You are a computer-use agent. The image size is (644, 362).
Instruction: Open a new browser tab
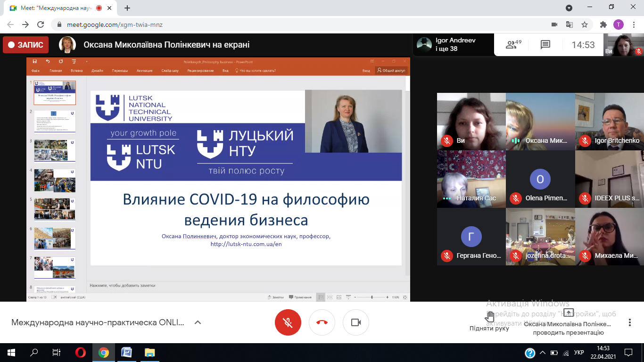[x=127, y=8]
